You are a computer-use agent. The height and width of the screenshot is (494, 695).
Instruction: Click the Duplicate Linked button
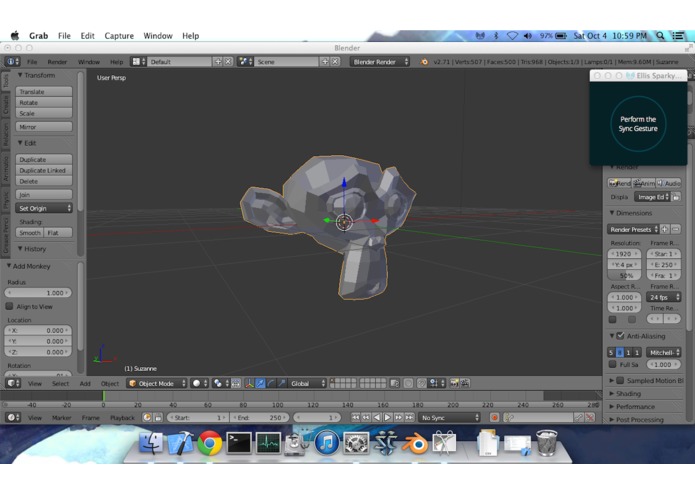point(44,170)
